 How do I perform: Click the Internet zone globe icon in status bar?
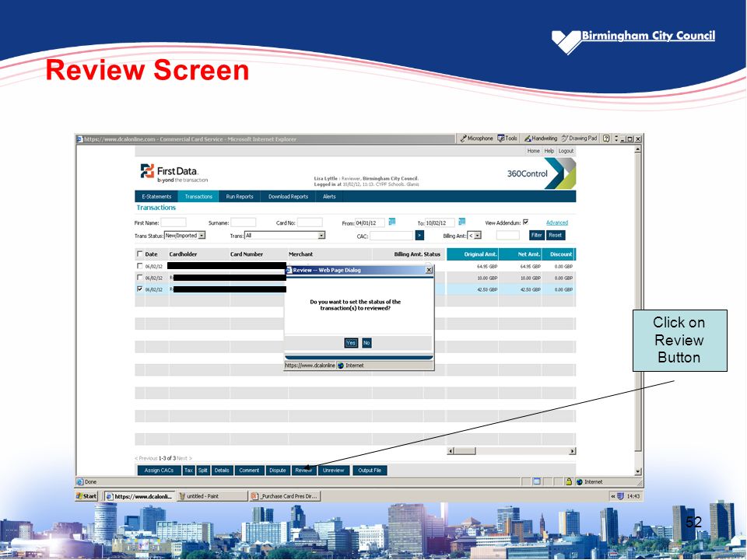click(x=579, y=482)
